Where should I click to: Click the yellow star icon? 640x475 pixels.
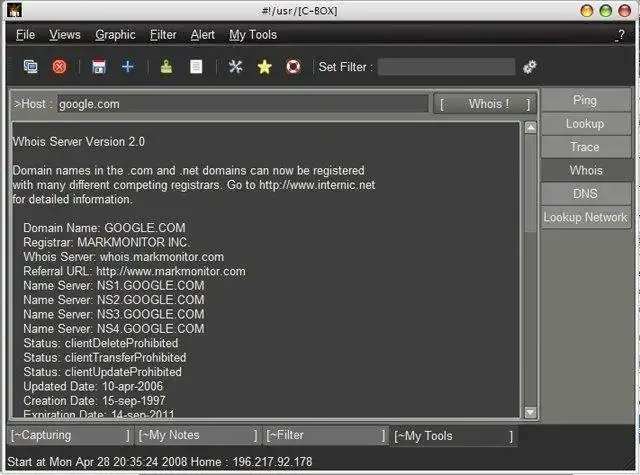pyautogui.click(x=264, y=67)
